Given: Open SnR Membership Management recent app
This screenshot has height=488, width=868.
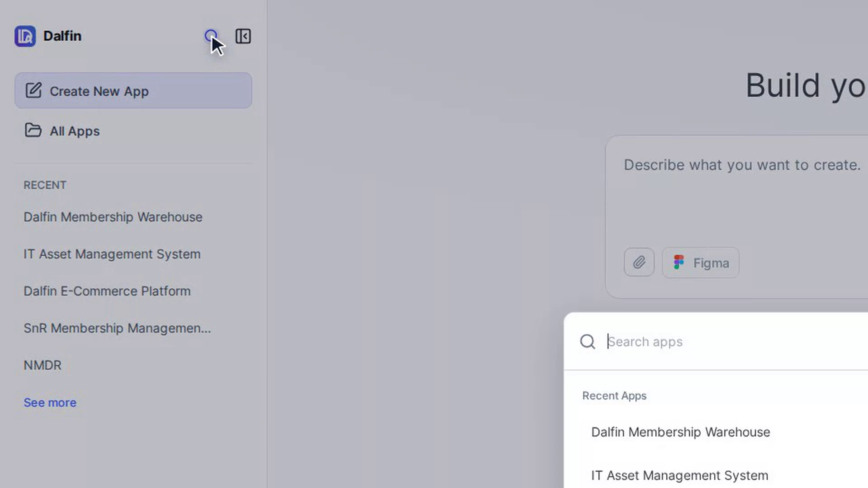Looking at the screenshot, I should tap(117, 328).
